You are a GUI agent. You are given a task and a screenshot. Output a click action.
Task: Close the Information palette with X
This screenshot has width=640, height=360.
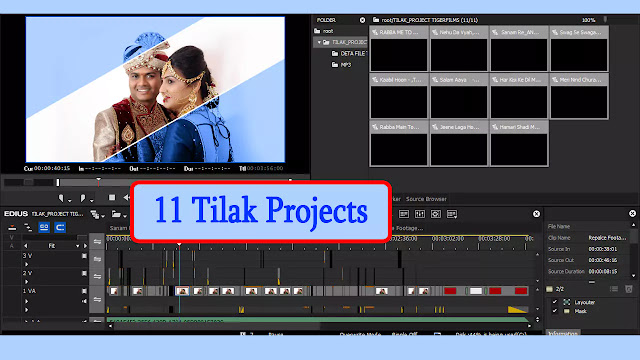pyautogui.click(x=632, y=213)
